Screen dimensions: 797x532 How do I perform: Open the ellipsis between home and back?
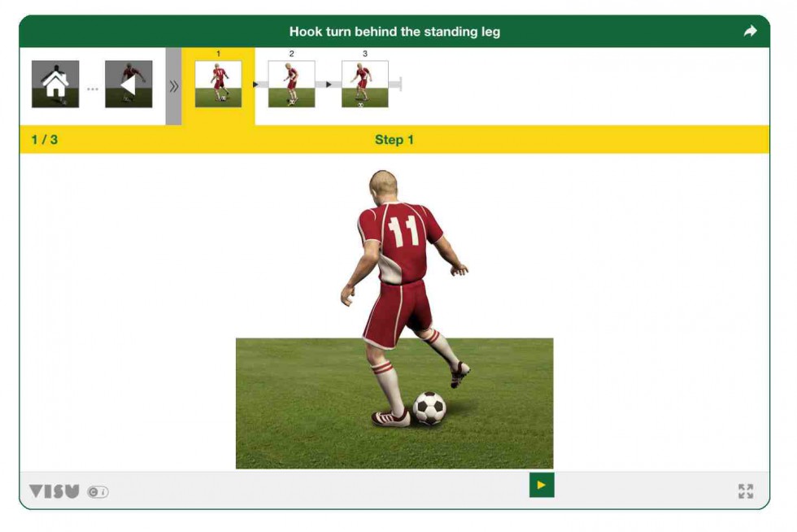[93, 89]
